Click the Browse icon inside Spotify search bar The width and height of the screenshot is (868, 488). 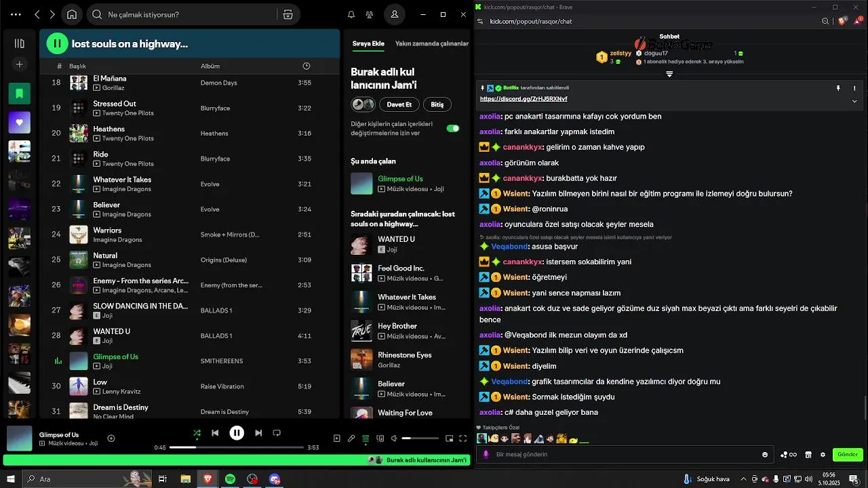[x=288, y=14]
